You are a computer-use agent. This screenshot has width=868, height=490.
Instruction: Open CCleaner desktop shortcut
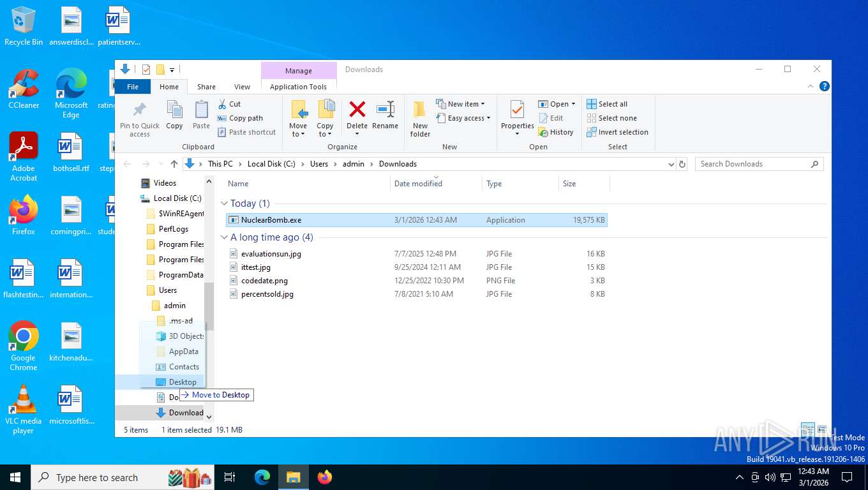point(24,89)
